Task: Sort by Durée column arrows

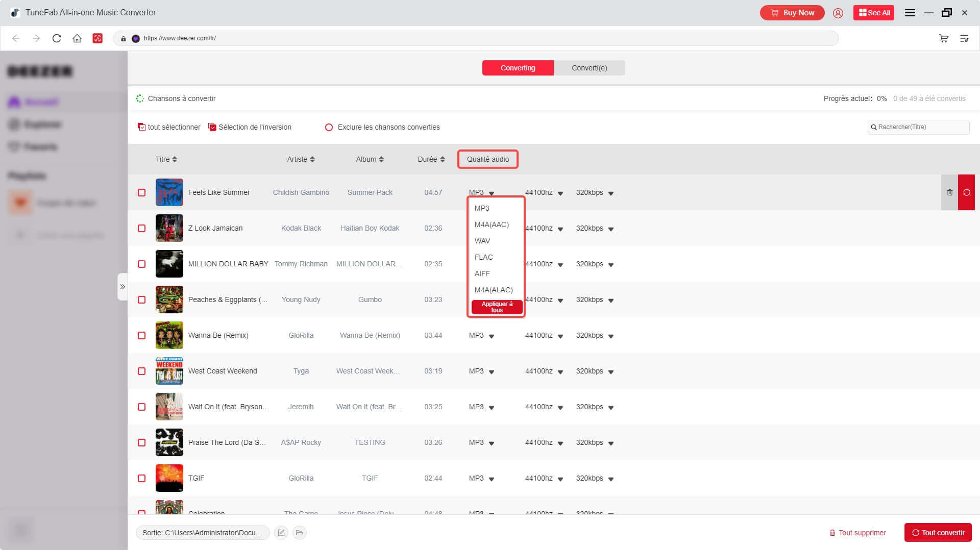Action: click(x=443, y=159)
